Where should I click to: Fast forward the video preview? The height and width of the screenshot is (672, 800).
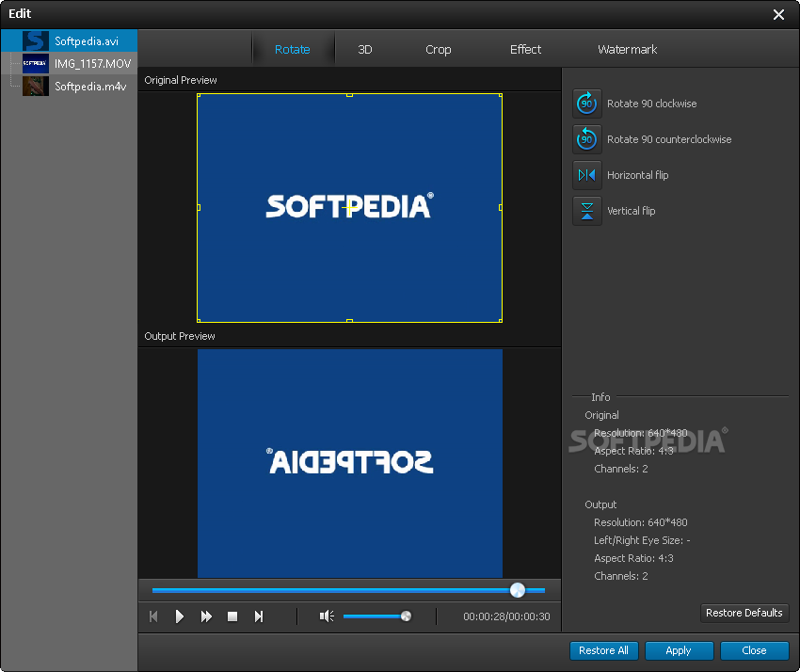click(206, 616)
